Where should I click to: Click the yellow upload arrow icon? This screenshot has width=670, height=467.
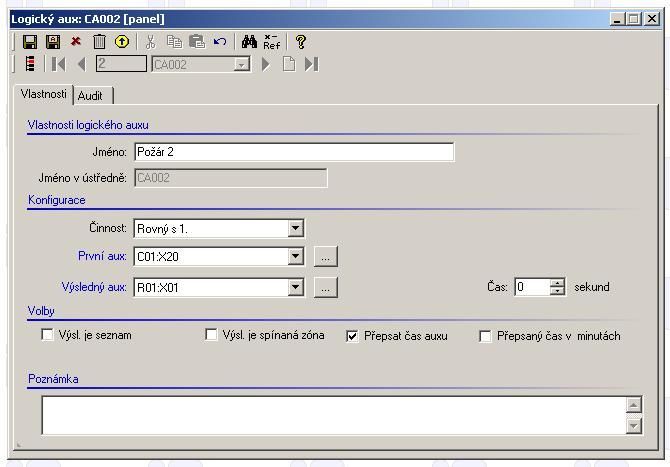(122, 42)
